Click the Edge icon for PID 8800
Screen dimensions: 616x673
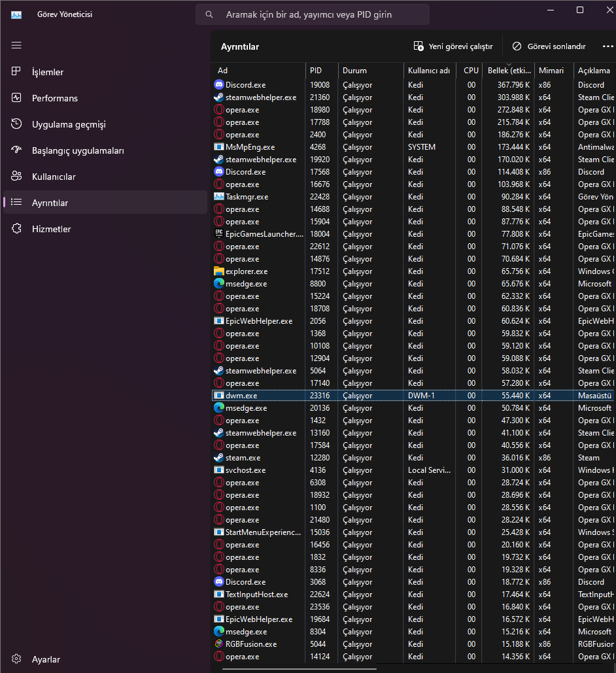(x=219, y=284)
